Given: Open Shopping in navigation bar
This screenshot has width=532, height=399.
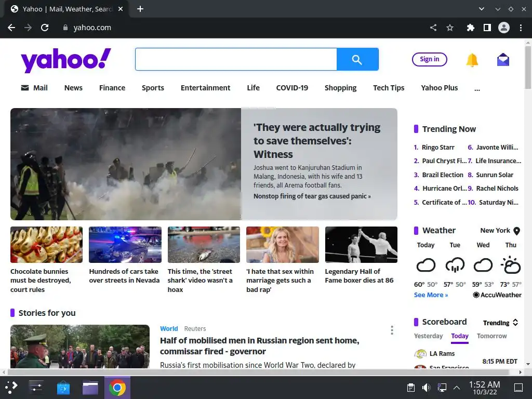Looking at the screenshot, I should point(340,88).
